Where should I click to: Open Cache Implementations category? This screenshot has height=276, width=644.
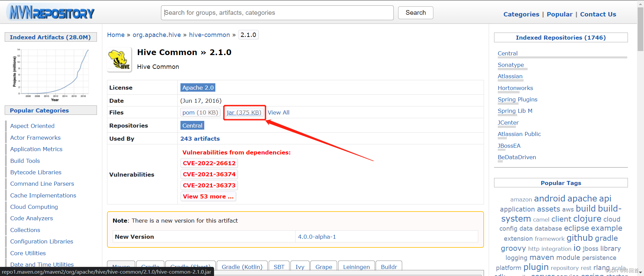pos(43,195)
